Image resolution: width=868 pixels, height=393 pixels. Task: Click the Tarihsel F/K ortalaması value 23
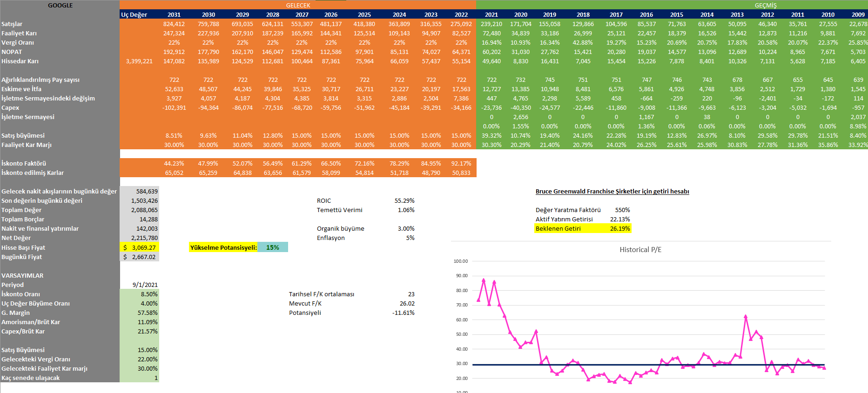[x=411, y=294]
